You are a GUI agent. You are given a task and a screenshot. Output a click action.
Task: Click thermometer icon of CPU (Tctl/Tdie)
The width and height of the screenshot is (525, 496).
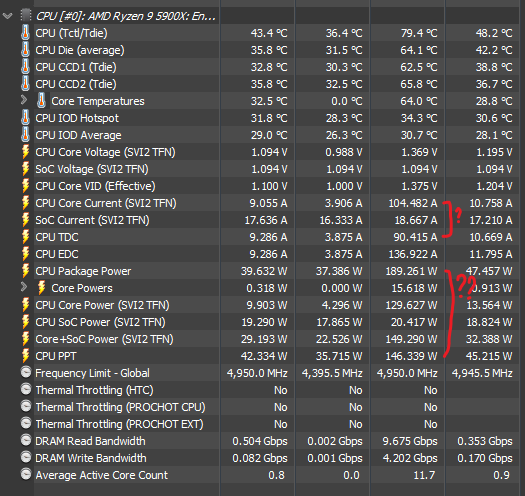click(25, 32)
